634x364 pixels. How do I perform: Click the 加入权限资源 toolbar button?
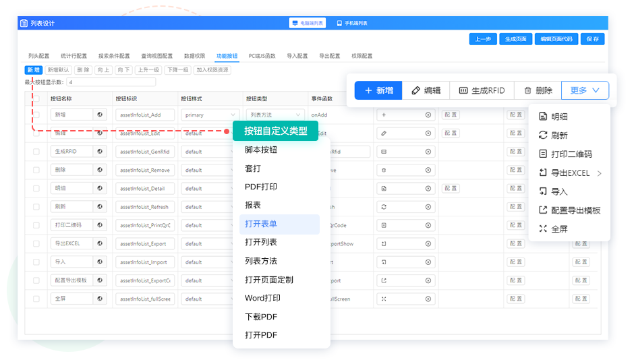tap(212, 70)
